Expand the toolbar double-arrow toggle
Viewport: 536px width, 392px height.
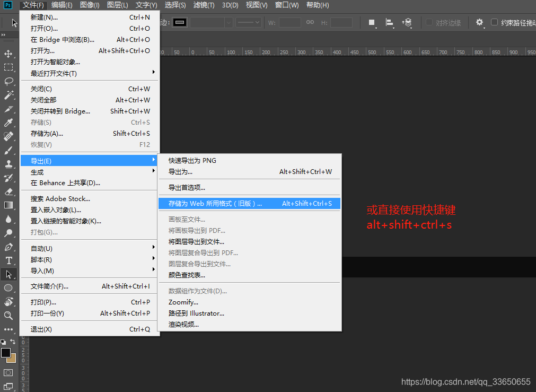pos(3,34)
